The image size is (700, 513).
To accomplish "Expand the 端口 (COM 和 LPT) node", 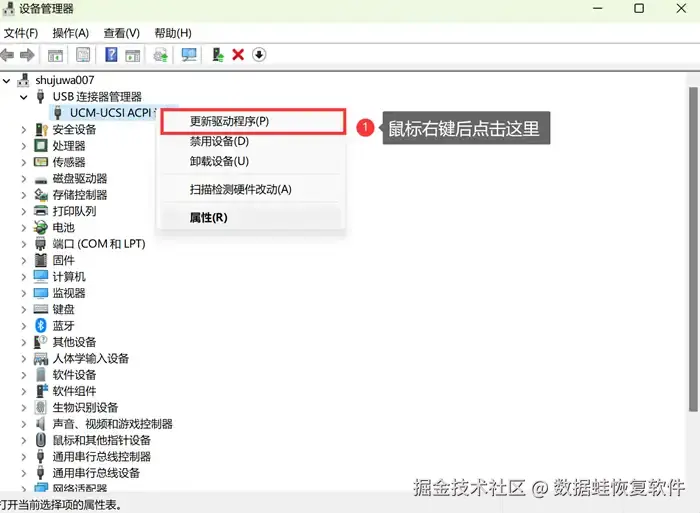I will pos(24,244).
